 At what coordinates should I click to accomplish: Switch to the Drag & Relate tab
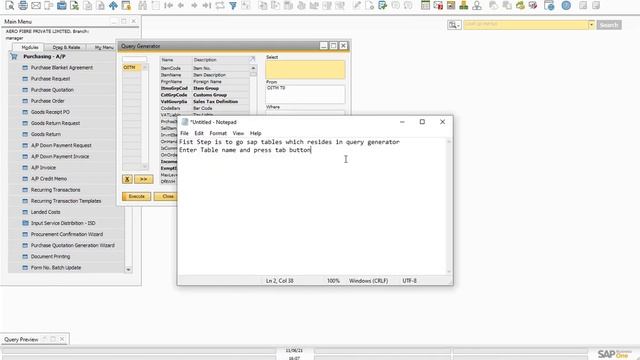click(66, 47)
